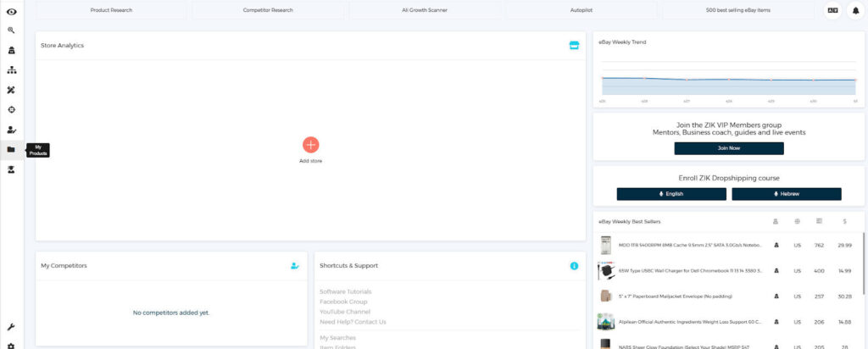Select the English course button
868x349 pixels.
click(670, 194)
